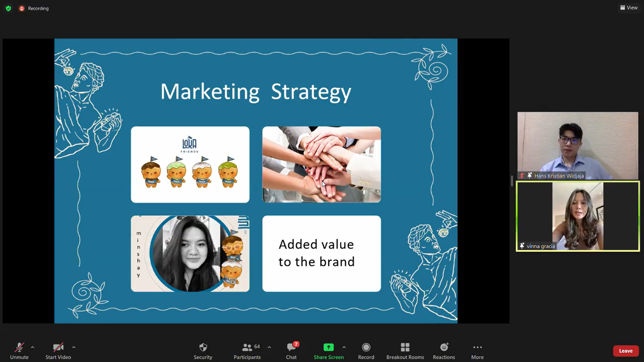Expand video options arrow beside Start Video
This screenshot has width=644, height=362.
click(x=74, y=347)
